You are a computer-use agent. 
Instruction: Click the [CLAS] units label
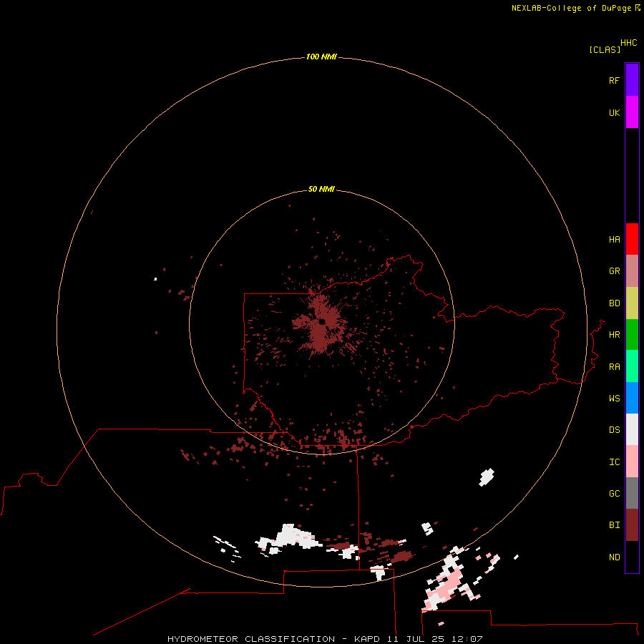605,49
